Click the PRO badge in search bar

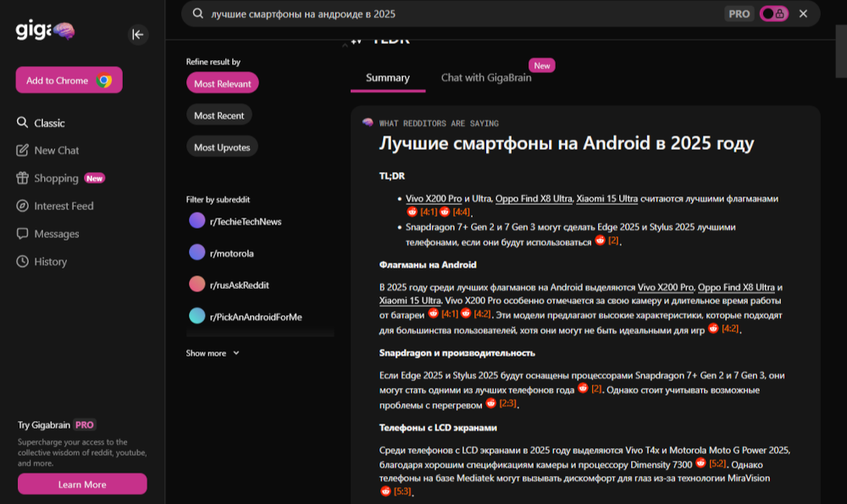pos(739,14)
